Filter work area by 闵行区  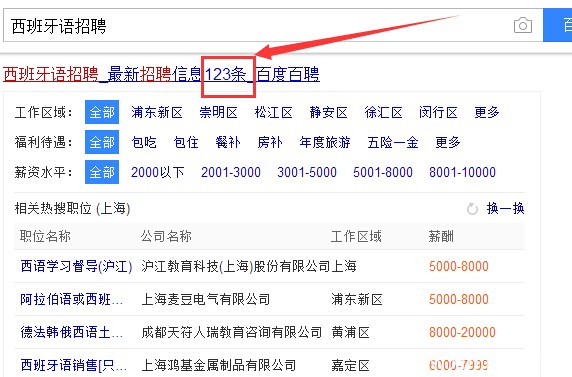[x=438, y=112]
